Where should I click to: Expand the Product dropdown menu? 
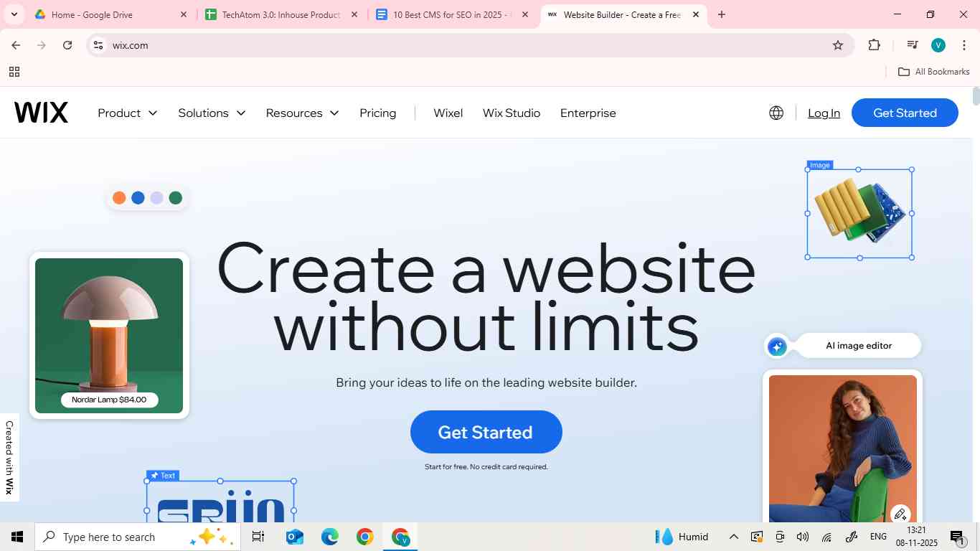(128, 113)
